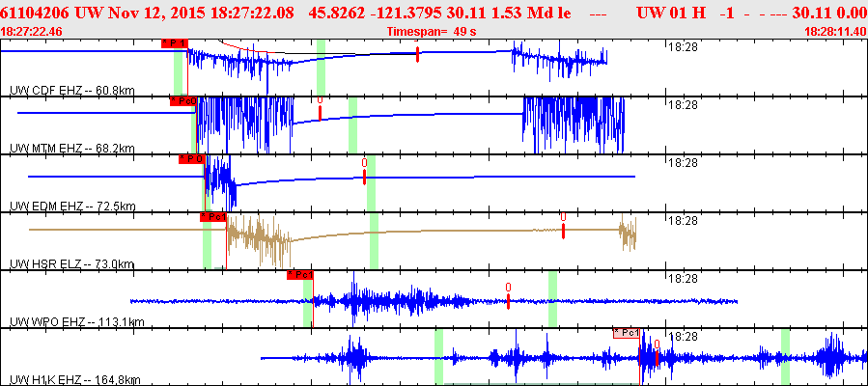This screenshot has width=868, height=386.
Task: Click the P 0 pick flag on EDM trace
Action: point(192,158)
